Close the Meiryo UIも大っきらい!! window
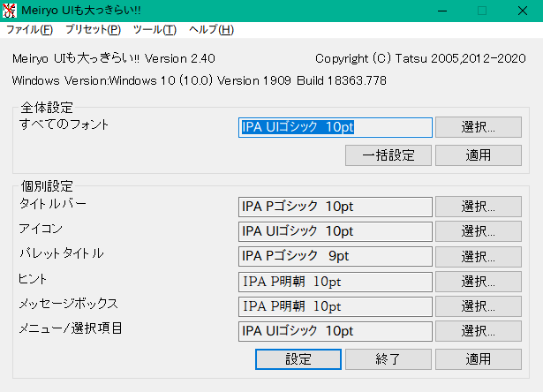This screenshot has height=392, width=543. click(523, 11)
